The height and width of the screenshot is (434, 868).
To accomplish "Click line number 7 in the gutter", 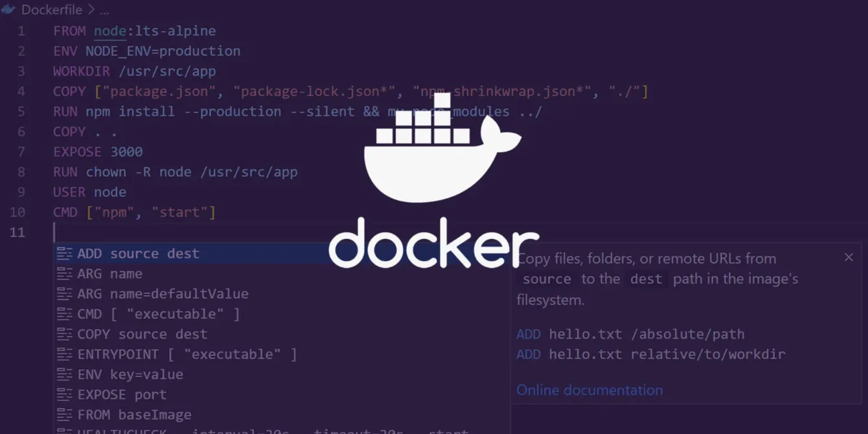I will point(21,152).
